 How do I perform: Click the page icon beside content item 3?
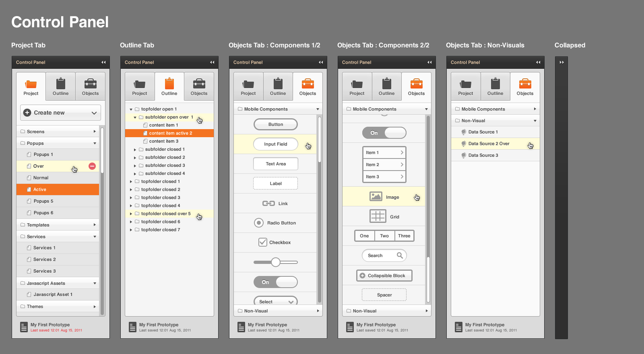coord(145,141)
